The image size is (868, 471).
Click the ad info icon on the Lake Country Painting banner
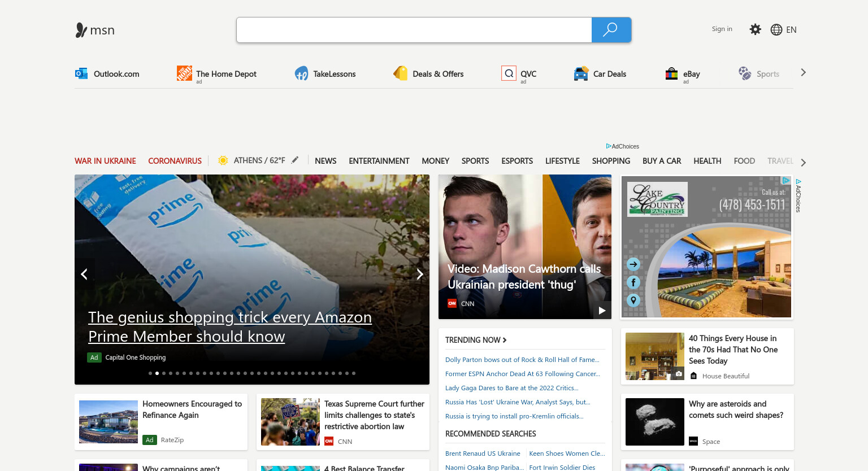pyautogui.click(x=785, y=180)
